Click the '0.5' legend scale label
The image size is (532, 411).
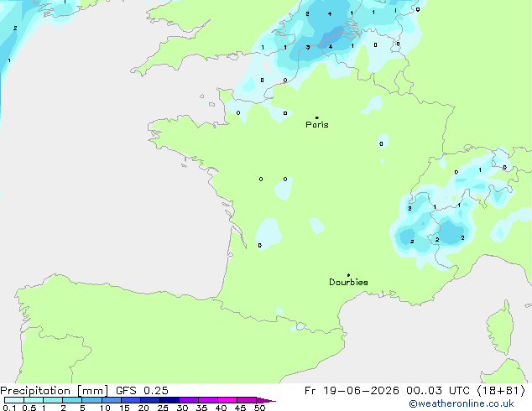pyautogui.click(x=29, y=408)
